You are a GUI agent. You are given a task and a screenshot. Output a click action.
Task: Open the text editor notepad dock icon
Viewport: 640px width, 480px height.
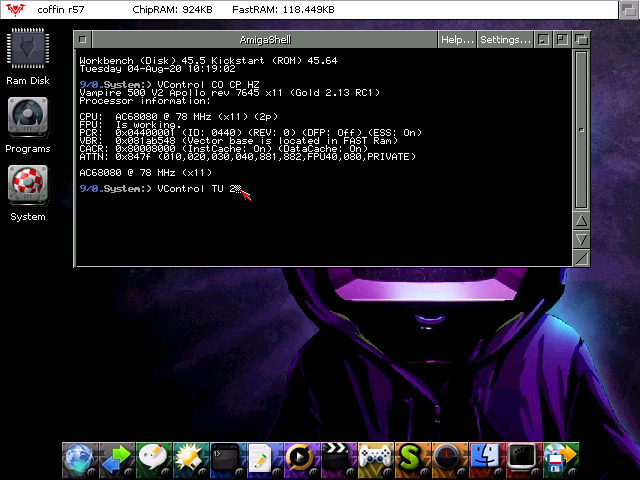(265, 460)
